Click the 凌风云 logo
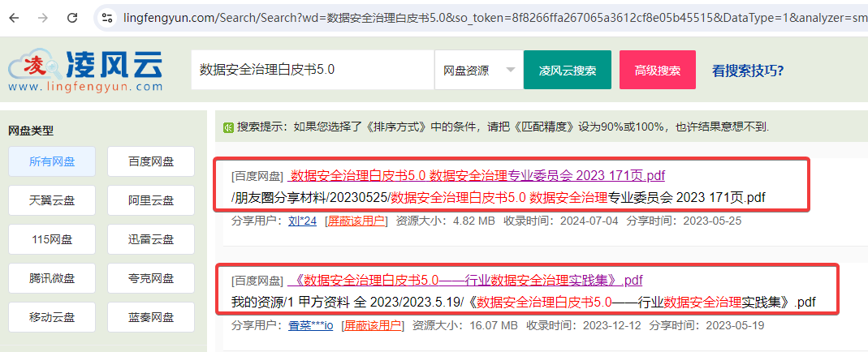The height and width of the screenshot is (352, 868). [x=85, y=70]
